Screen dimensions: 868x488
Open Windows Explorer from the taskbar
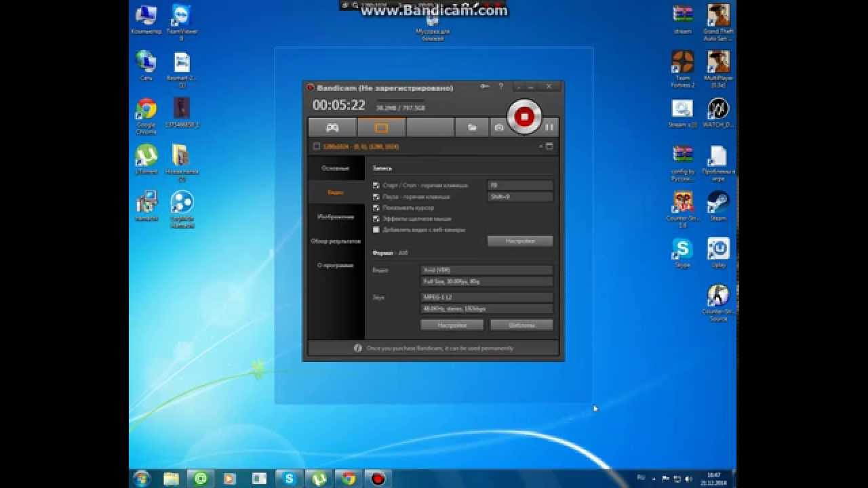pyautogui.click(x=172, y=479)
